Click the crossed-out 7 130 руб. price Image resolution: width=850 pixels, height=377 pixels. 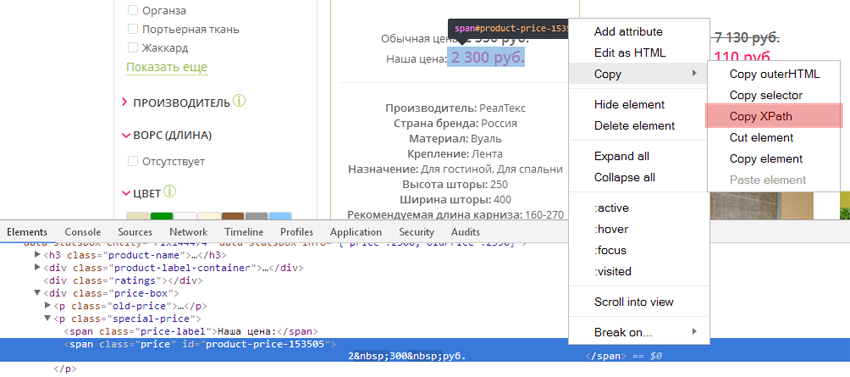[746, 37]
